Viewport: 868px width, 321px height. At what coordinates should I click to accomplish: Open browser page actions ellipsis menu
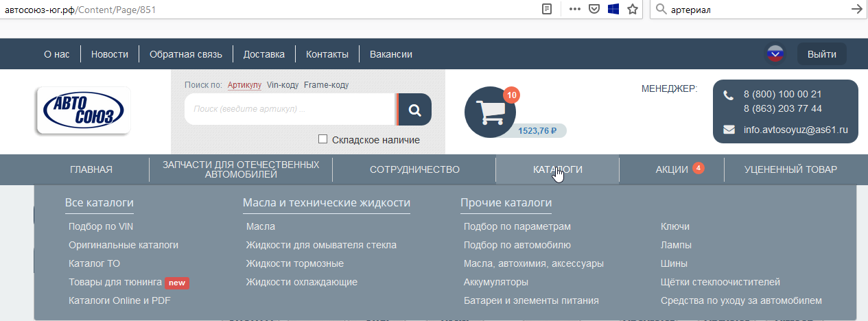[x=574, y=9]
